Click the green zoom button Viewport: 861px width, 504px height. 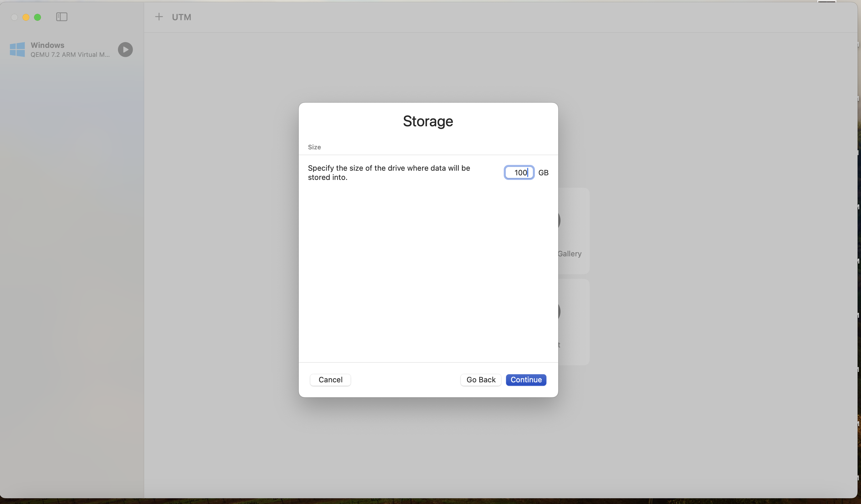(38, 17)
